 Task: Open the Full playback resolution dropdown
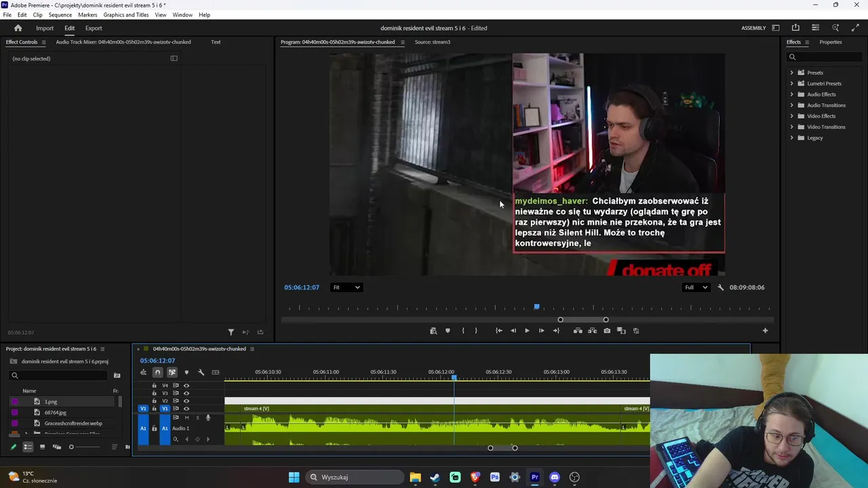[696, 287]
